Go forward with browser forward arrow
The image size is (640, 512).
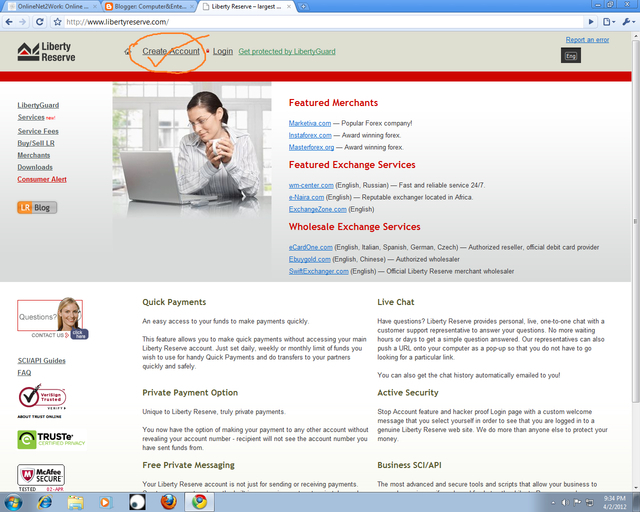[23, 22]
